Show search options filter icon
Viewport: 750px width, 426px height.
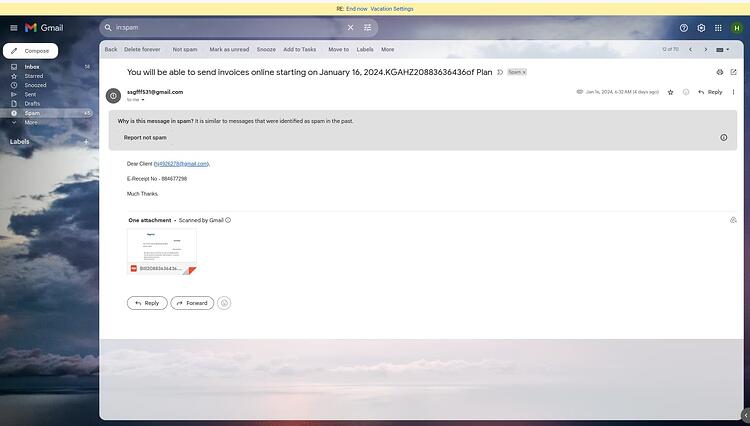tap(367, 28)
